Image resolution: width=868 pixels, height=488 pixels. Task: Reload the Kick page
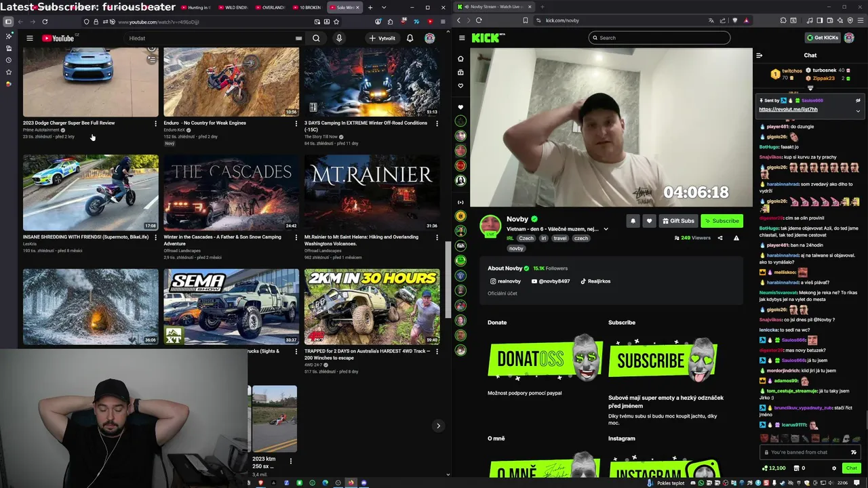click(x=479, y=20)
